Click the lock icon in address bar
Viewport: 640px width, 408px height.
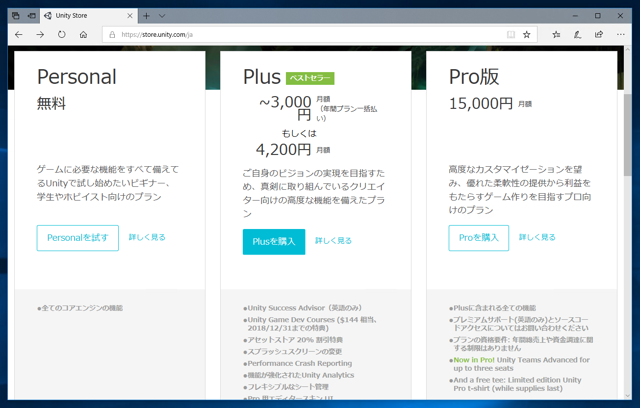[x=112, y=35]
